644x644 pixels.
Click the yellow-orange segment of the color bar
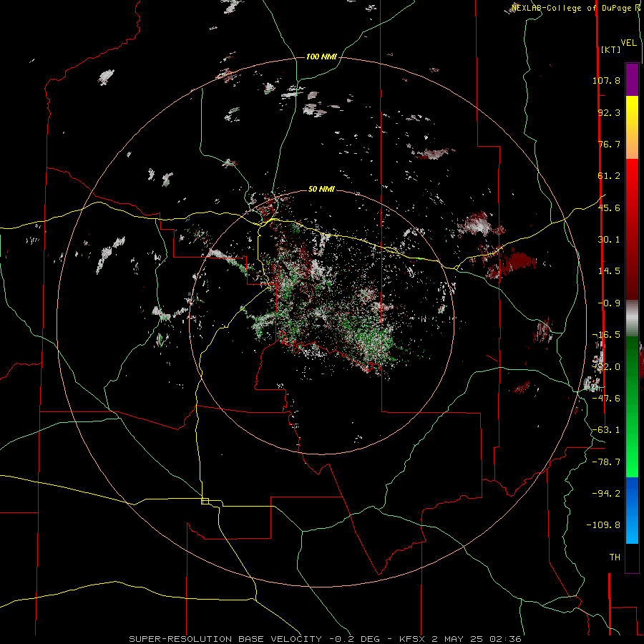click(632, 127)
